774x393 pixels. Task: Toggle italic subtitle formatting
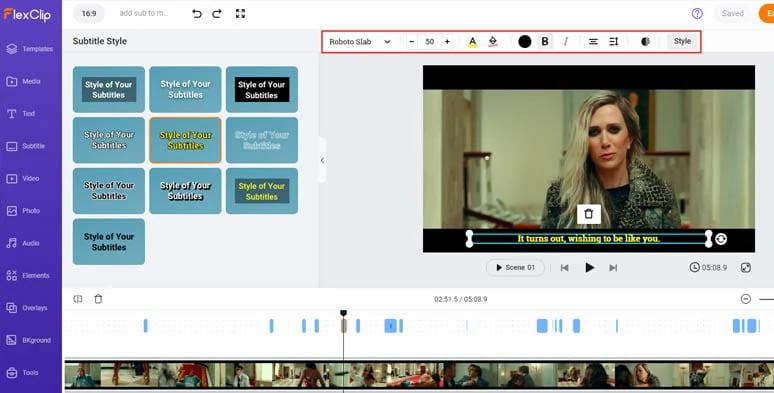566,42
